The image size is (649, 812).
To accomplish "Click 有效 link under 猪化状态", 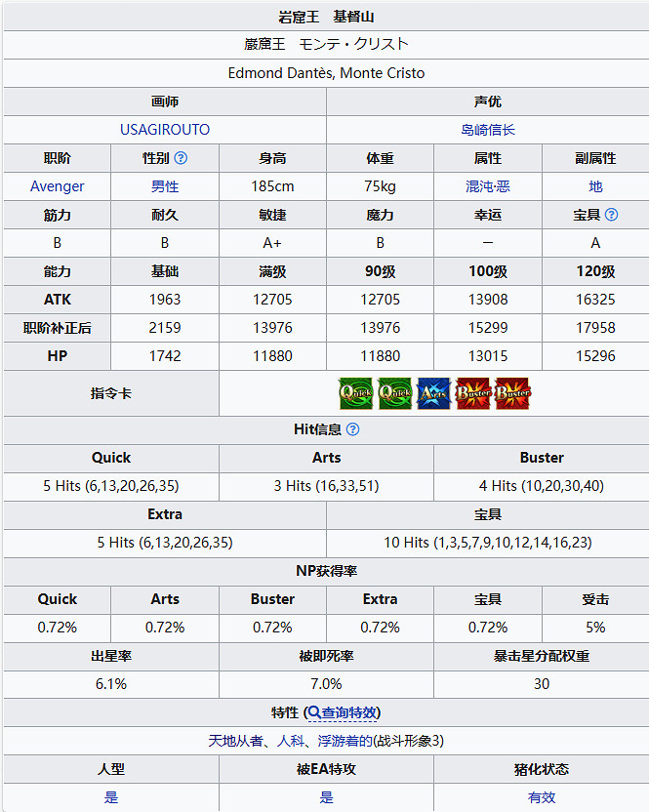I will (x=542, y=797).
